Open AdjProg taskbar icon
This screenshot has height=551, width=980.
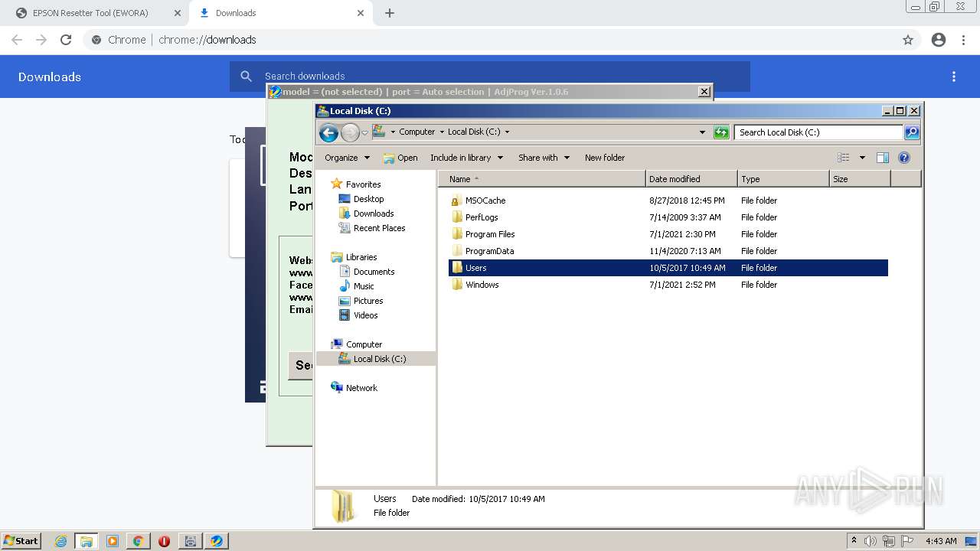[217, 541]
